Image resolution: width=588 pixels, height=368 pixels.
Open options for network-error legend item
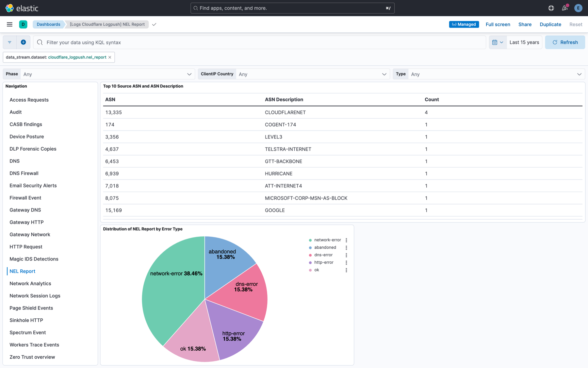pyautogui.click(x=346, y=240)
